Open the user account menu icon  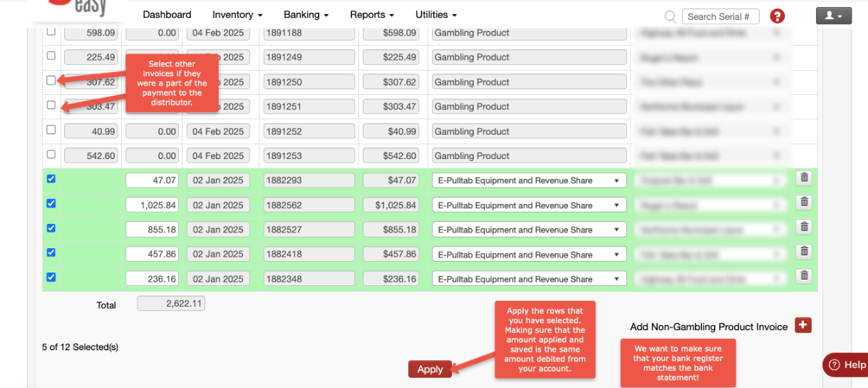[x=834, y=16]
